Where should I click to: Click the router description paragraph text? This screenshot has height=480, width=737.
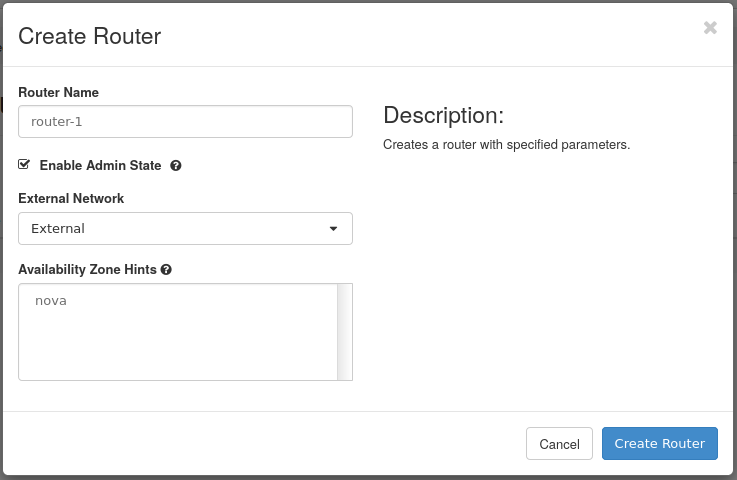[506, 144]
